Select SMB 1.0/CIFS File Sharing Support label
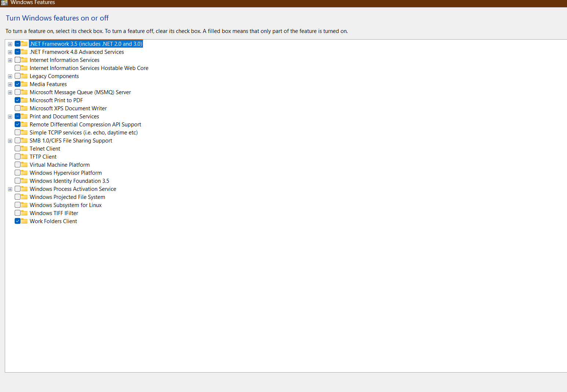567x392 pixels. click(x=71, y=141)
